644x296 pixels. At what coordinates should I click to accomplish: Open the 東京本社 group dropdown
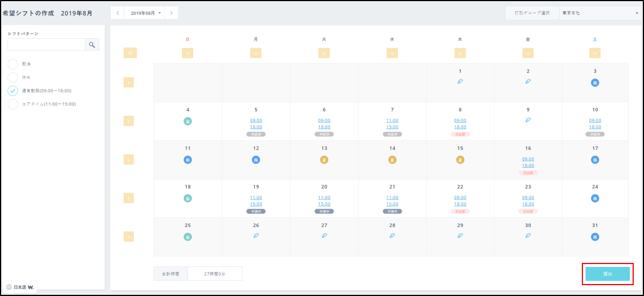(599, 13)
